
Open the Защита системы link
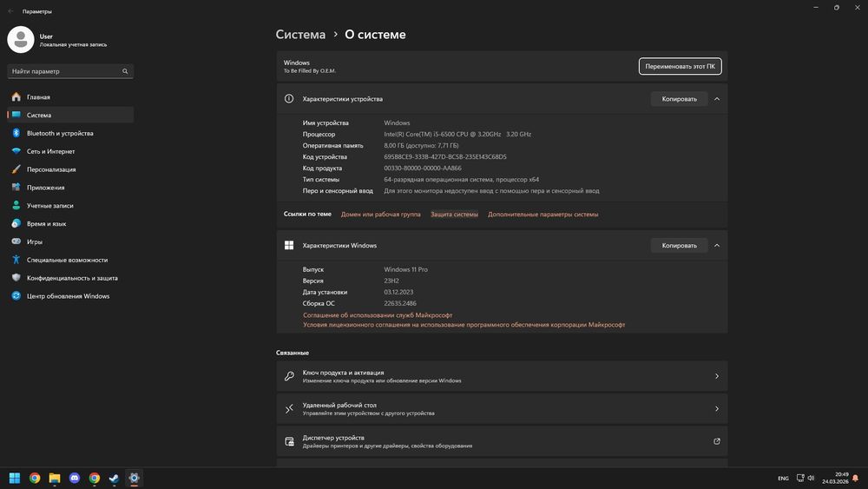point(454,214)
